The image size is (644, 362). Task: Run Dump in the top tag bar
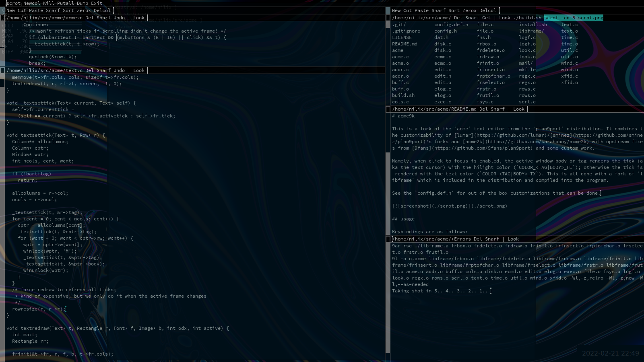tap(83, 3)
